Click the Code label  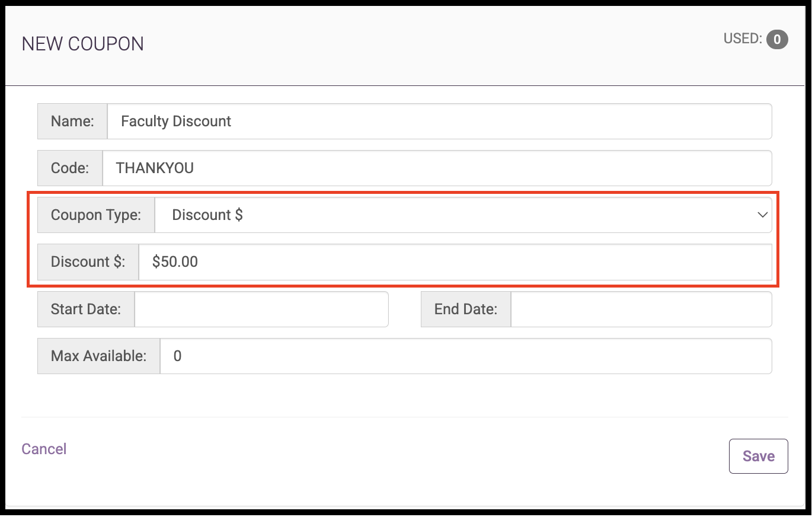(x=70, y=168)
